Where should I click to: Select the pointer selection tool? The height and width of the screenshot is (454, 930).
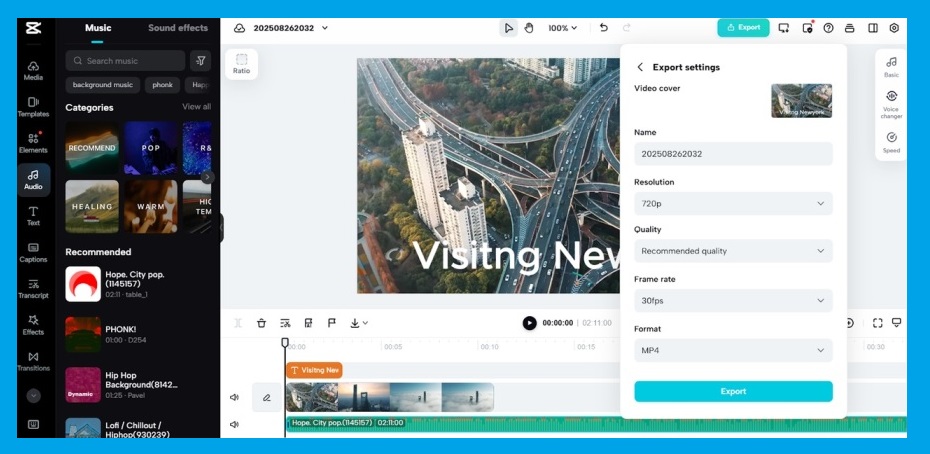pos(508,28)
